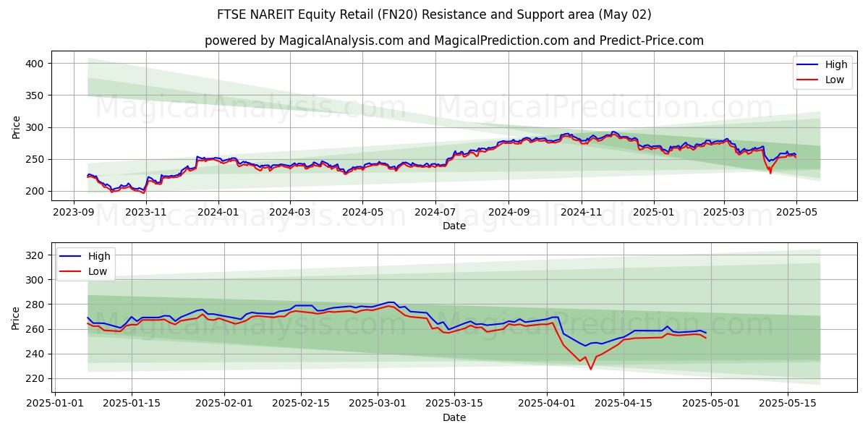Click the '2025-02-01' x-axis label of bottom chart
This screenshot has width=868, height=434.
(x=224, y=404)
